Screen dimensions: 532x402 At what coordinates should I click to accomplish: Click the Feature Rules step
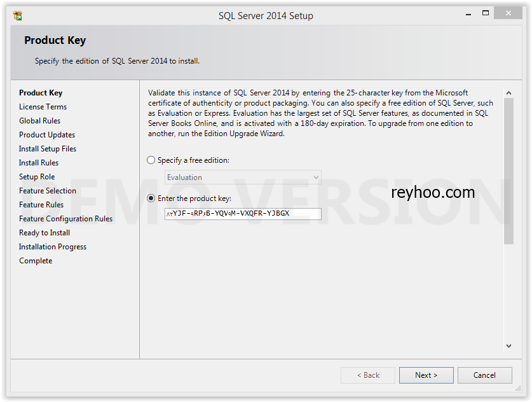click(x=41, y=205)
